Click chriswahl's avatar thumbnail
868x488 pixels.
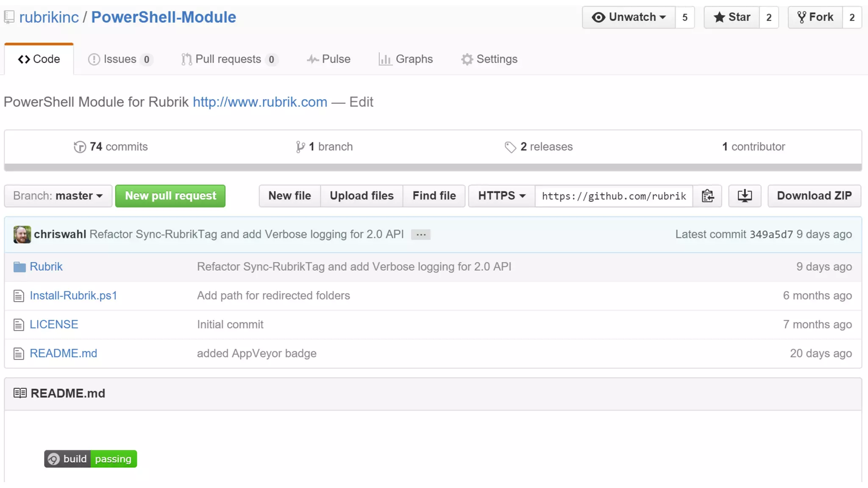22,234
